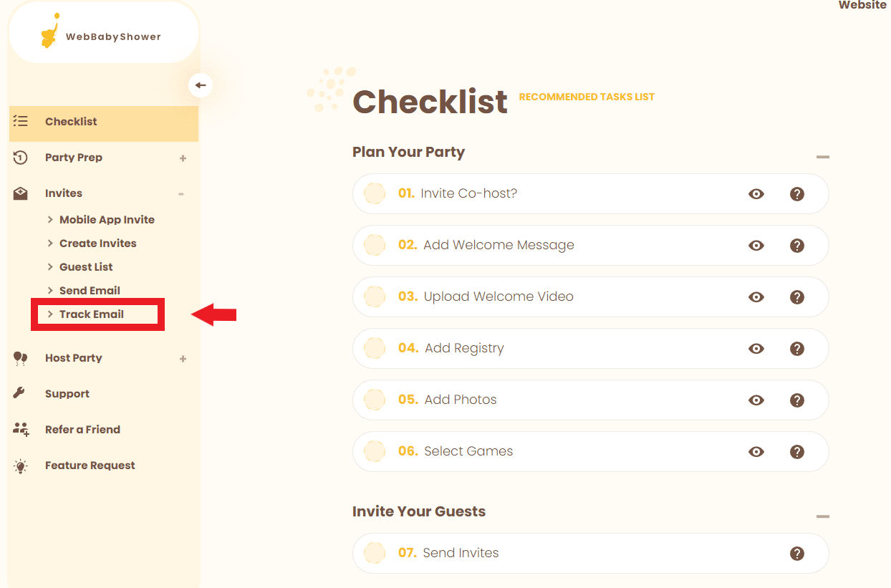
Task: Collapse the sidebar with the back arrow
Action: (201, 85)
